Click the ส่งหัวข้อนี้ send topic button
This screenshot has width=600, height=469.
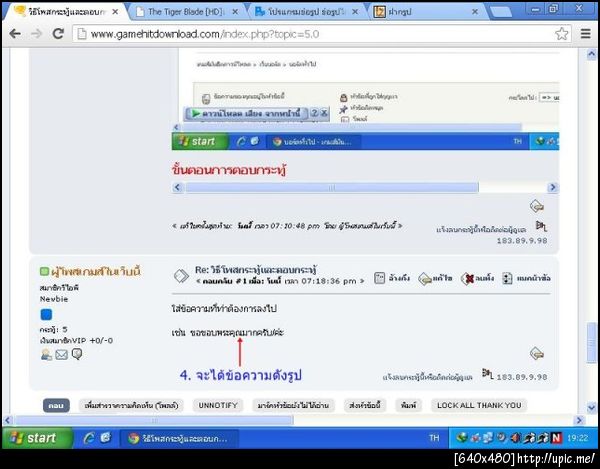coord(365,405)
